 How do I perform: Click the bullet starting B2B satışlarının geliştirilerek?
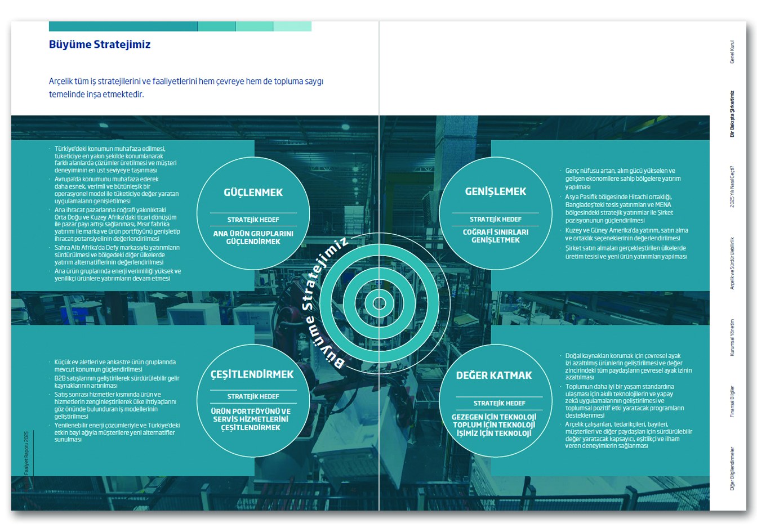click(x=117, y=382)
